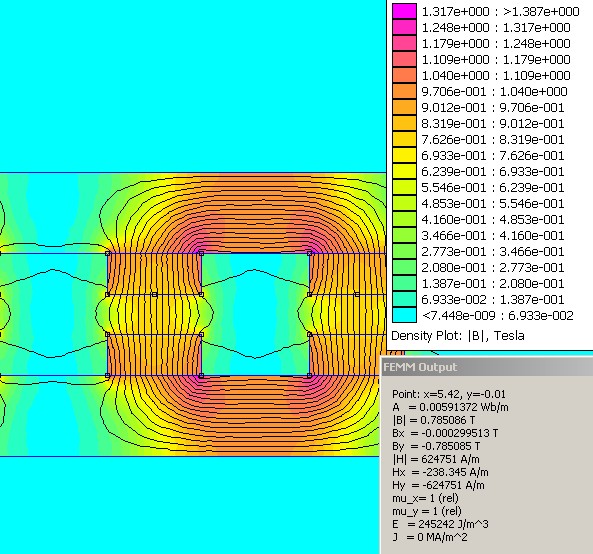Click the orange swatch for 9.706e-001 : 1.040e+000
The height and width of the screenshot is (554, 593).
[404, 91]
